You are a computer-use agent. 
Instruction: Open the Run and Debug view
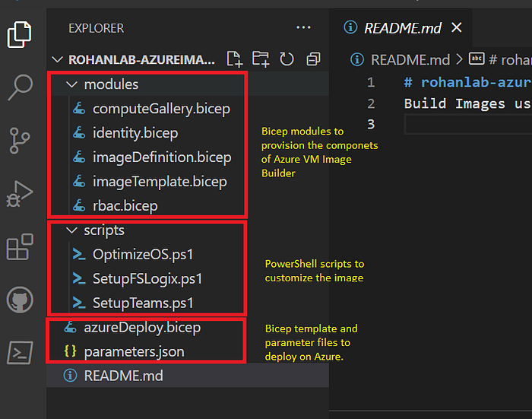click(19, 194)
